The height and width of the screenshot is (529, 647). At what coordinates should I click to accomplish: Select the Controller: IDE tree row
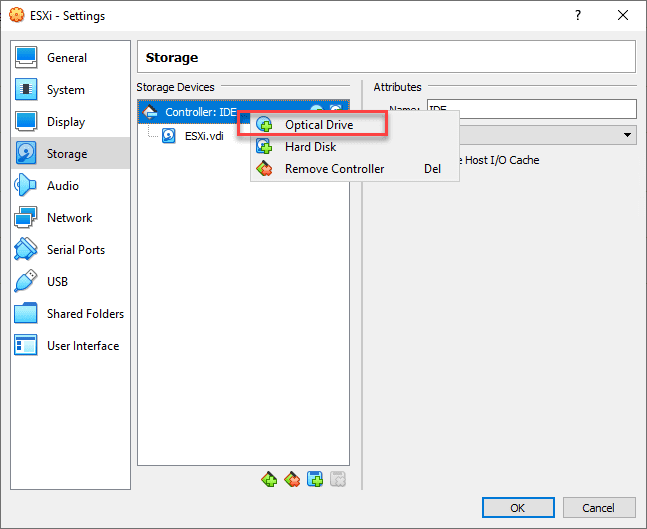(x=243, y=111)
